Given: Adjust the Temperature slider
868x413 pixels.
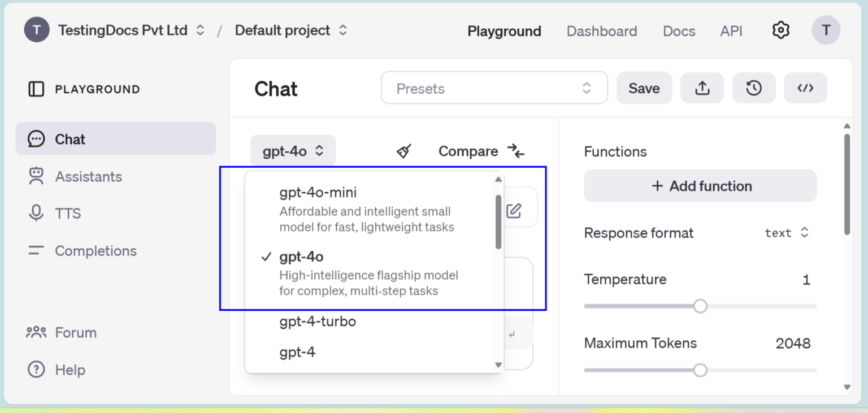Looking at the screenshot, I should coord(701,306).
